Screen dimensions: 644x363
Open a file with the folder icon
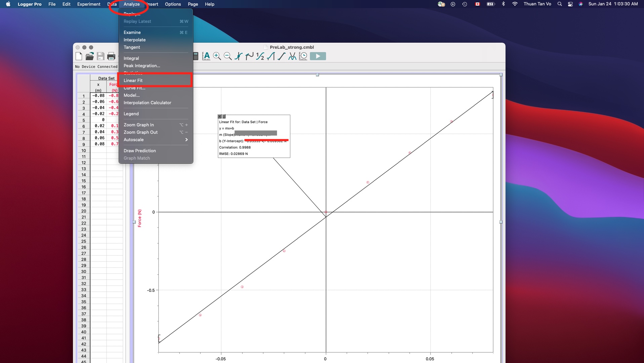(89, 56)
